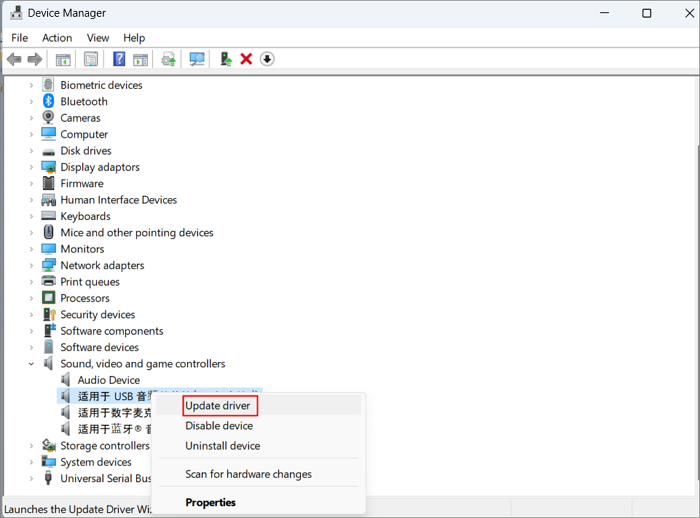
Task: Maximize the Device Manager window
Action: click(646, 13)
